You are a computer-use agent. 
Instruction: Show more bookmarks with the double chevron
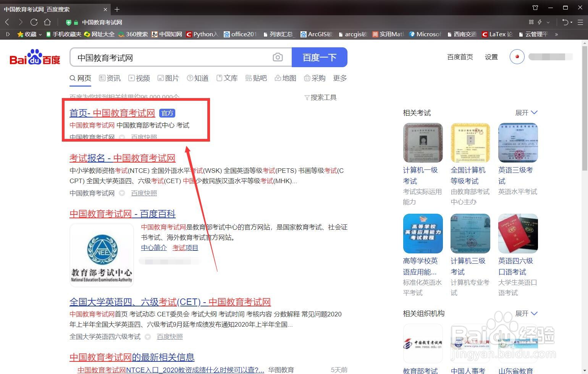coord(556,34)
